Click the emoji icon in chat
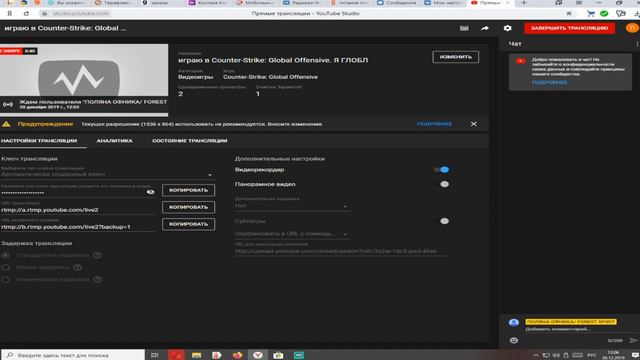The width and height of the screenshot is (640, 360). [513, 340]
